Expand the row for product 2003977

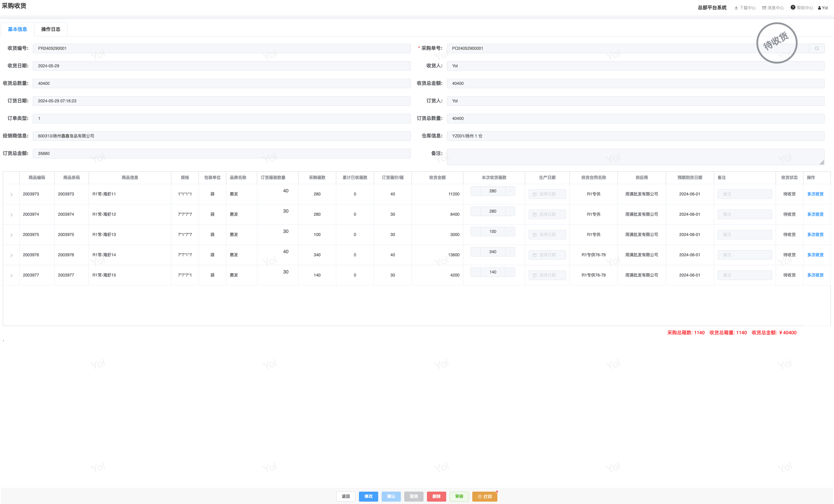(x=11, y=276)
